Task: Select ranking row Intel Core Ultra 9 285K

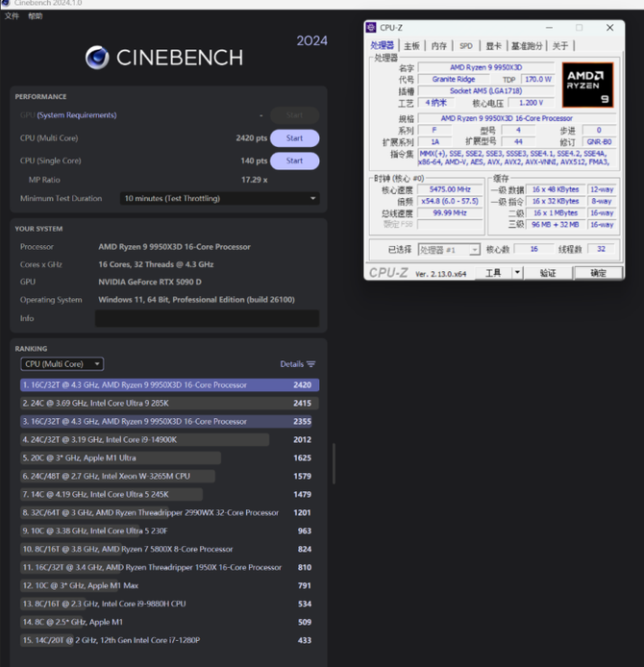Action: [169, 404]
